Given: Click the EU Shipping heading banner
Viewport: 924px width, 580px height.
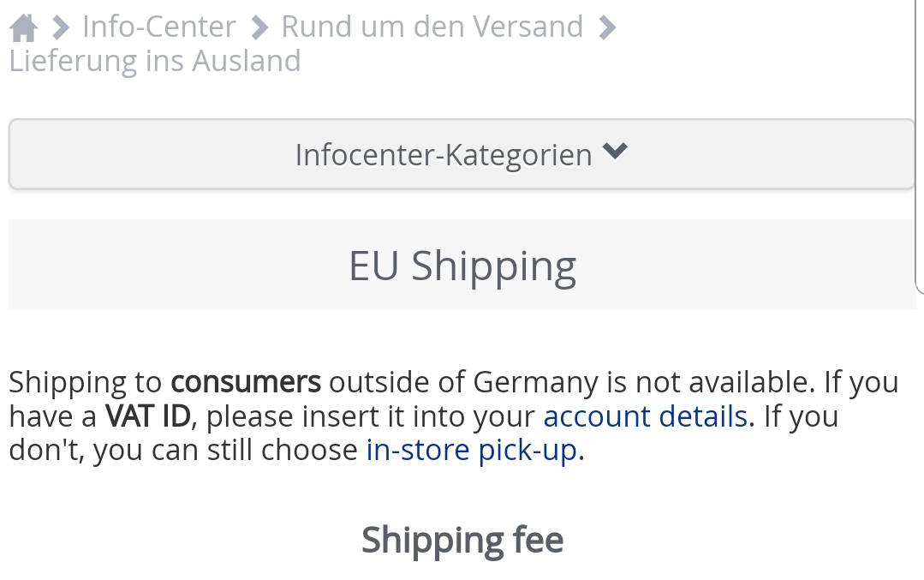Looking at the screenshot, I should tap(462, 264).
